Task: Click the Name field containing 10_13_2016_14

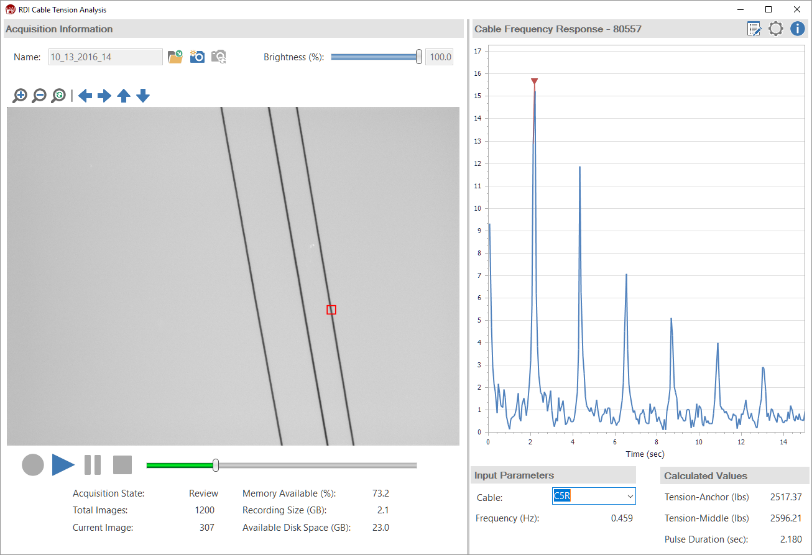Action: pos(105,56)
